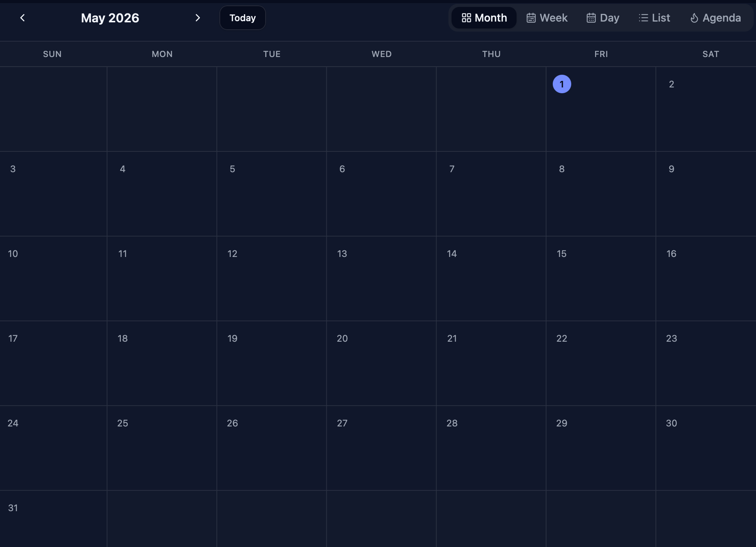Switch to Day view tab
The width and height of the screenshot is (756, 547).
point(603,18)
